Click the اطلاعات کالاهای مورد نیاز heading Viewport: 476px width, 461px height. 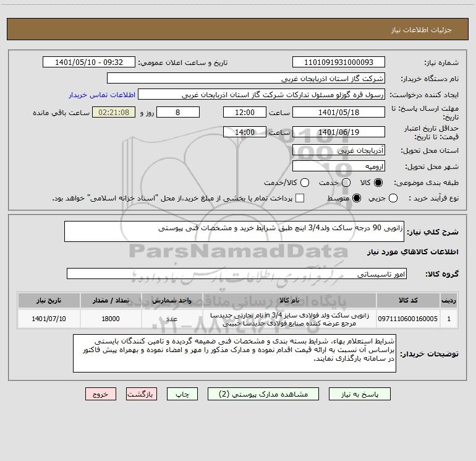click(412, 252)
